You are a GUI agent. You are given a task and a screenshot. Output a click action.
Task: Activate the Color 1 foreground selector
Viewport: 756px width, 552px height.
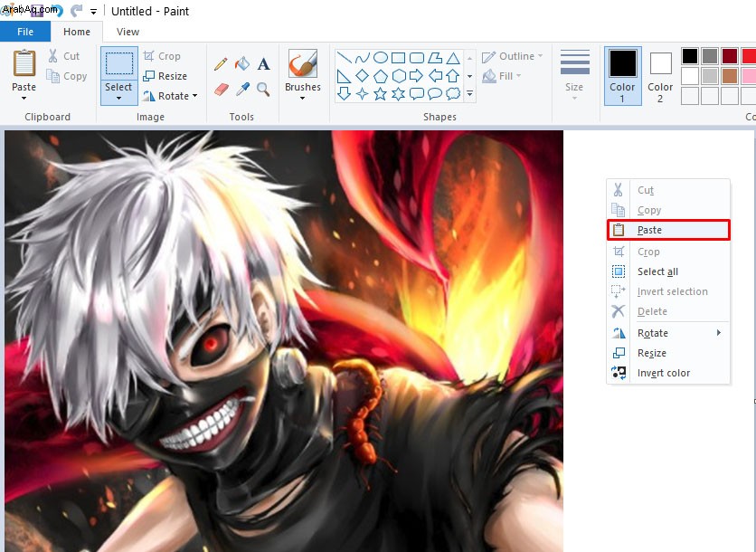click(622, 76)
